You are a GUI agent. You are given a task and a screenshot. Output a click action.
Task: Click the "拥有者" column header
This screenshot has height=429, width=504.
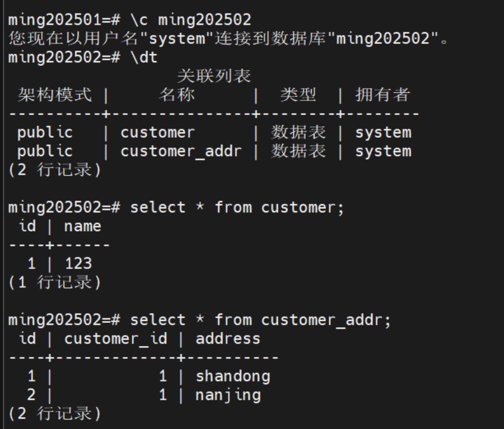pos(382,95)
